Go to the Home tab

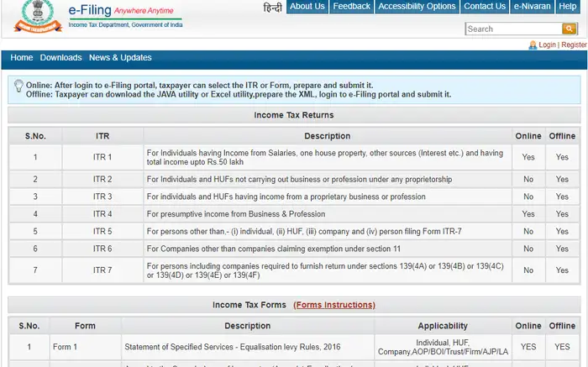(22, 58)
